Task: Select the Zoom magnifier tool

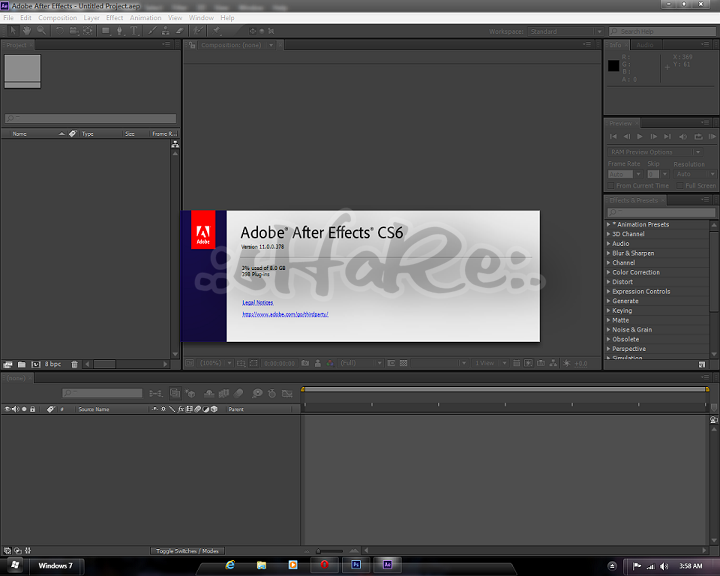Action: pos(41,31)
